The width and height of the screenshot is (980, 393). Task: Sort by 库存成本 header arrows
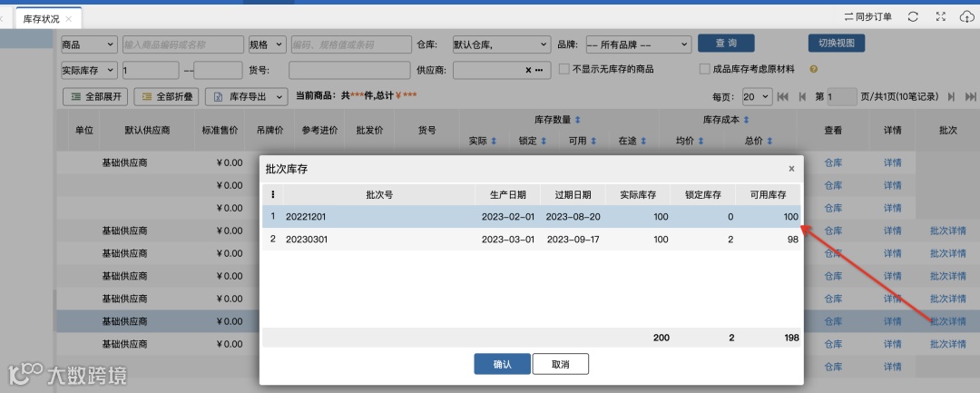[746, 119]
